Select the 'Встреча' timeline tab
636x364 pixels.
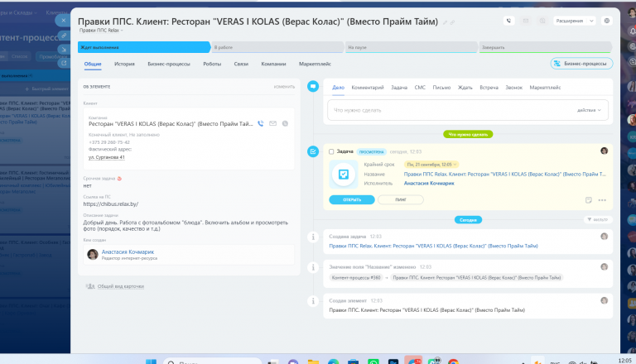tap(489, 88)
